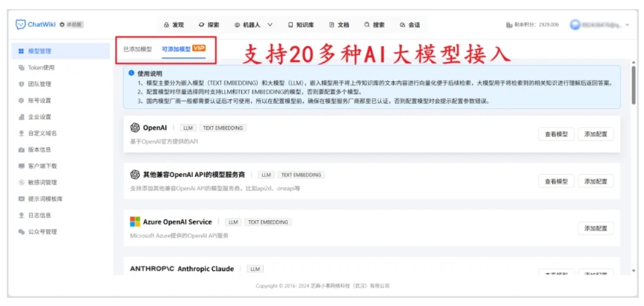Click the 公众号管理 sidebar icon
644x306 pixels.
[x=22, y=232]
